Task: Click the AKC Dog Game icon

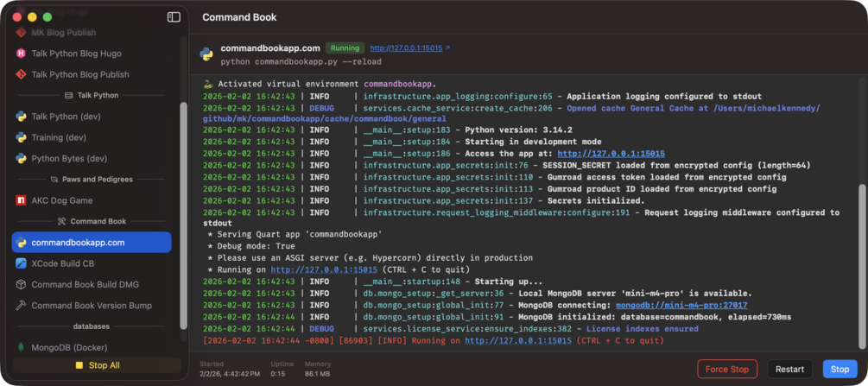Action: [x=21, y=200]
